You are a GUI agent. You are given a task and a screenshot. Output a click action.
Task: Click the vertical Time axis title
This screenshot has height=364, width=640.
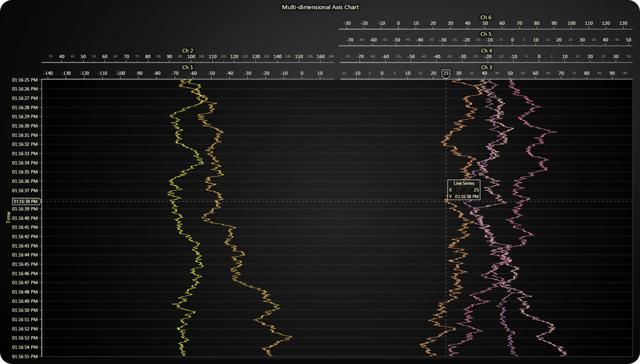tap(8, 217)
